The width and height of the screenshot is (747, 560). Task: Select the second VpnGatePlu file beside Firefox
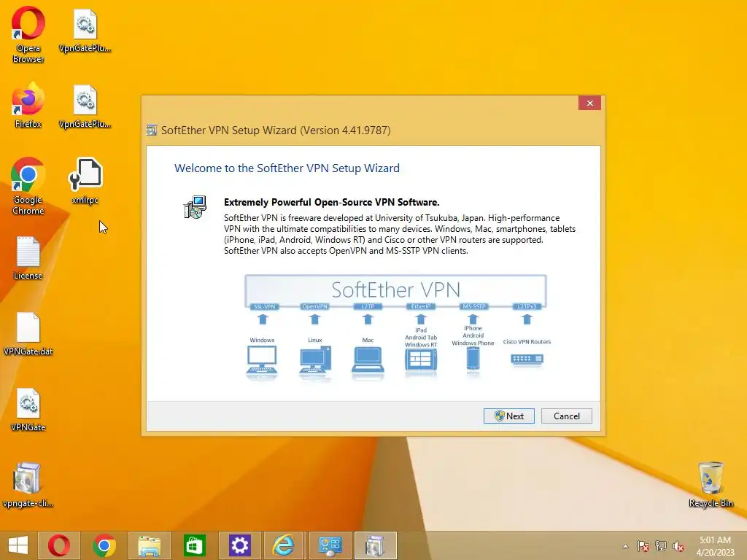(x=85, y=106)
